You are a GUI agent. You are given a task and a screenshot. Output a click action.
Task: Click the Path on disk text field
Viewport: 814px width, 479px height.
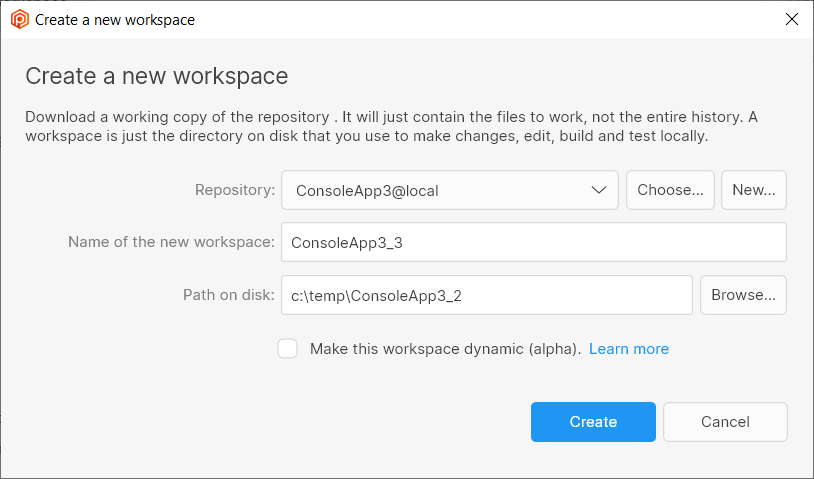pyautogui.click(x=486, y=295)
